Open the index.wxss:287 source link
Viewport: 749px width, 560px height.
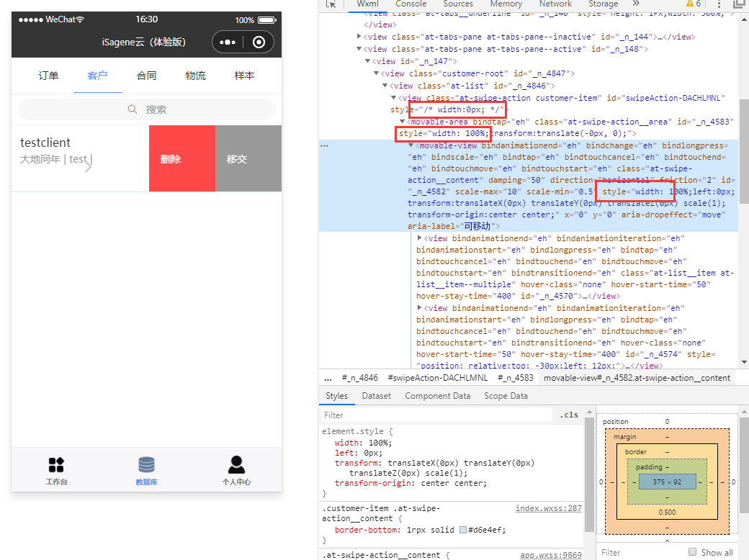(x=548, y=508)
